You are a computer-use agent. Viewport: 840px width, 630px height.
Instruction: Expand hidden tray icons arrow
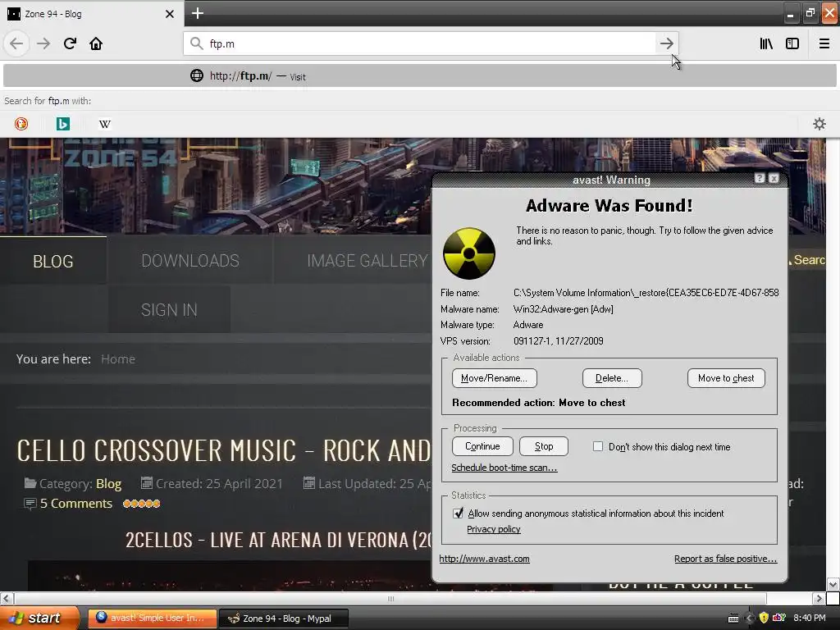pos(749,619)
